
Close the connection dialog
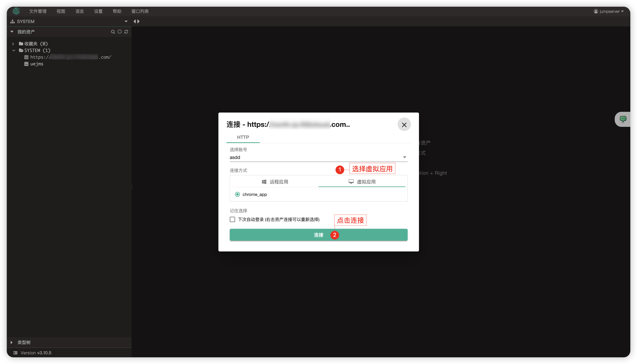point(404,124)
